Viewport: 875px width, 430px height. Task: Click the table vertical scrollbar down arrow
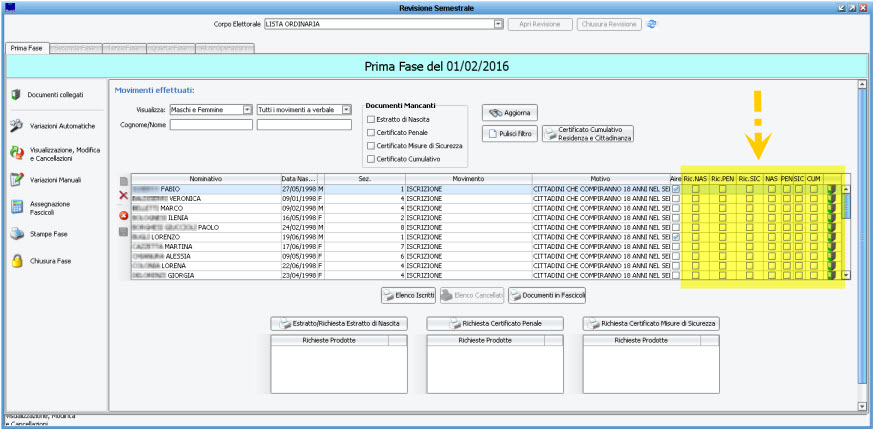846,274
